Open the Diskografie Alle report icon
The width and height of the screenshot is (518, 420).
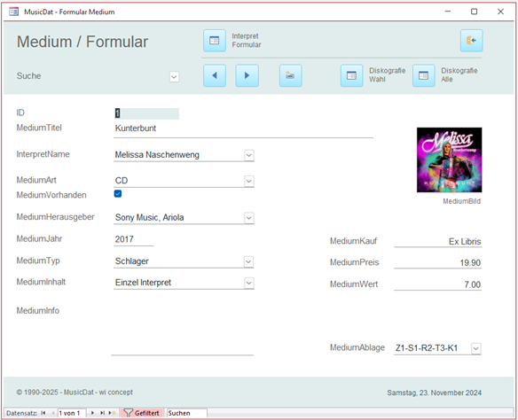click(423, 75)
